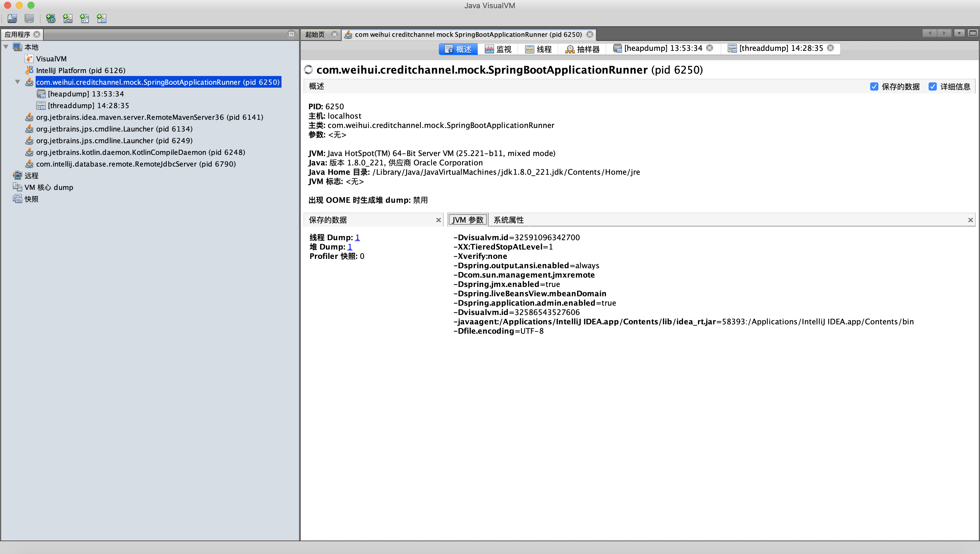Click the Add JMX Connection toolbar icon
980x554 pixels.
coord(68,18)
